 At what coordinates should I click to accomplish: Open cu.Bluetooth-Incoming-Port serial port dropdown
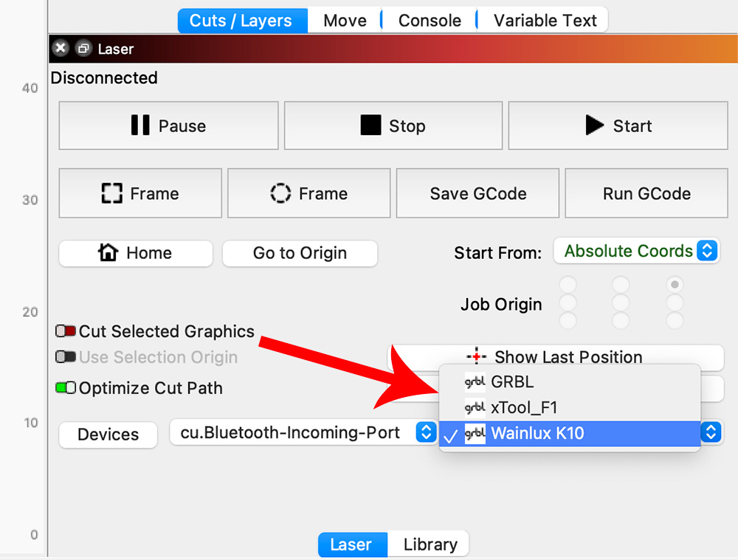[302, 433]
